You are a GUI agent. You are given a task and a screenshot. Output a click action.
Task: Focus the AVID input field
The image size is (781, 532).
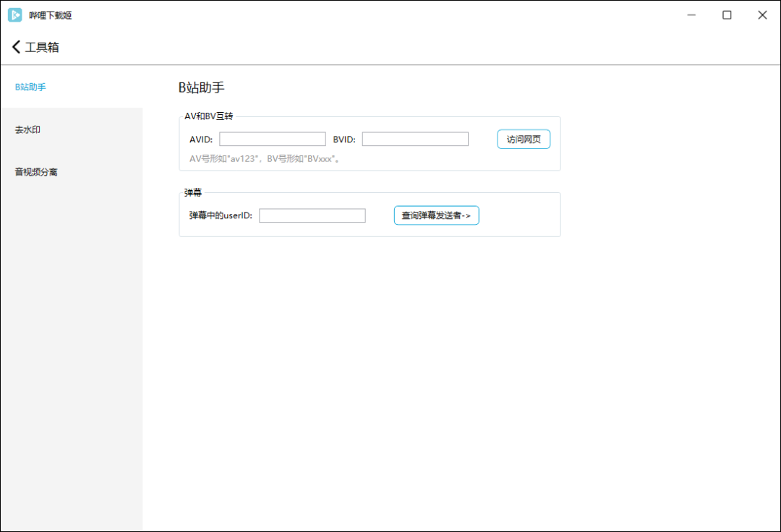[273, 139]
